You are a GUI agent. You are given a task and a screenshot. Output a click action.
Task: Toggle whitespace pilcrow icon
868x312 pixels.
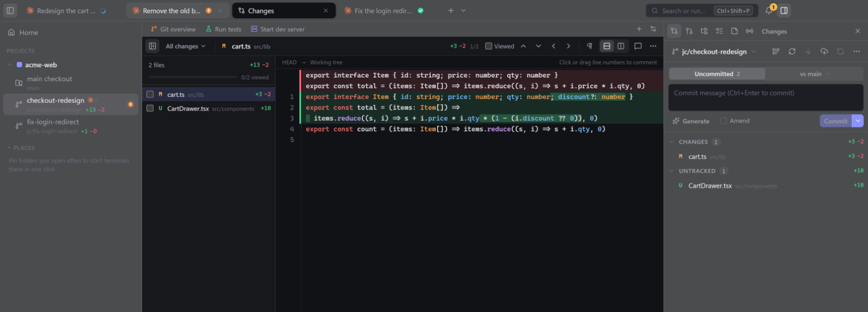click(589, 46)
